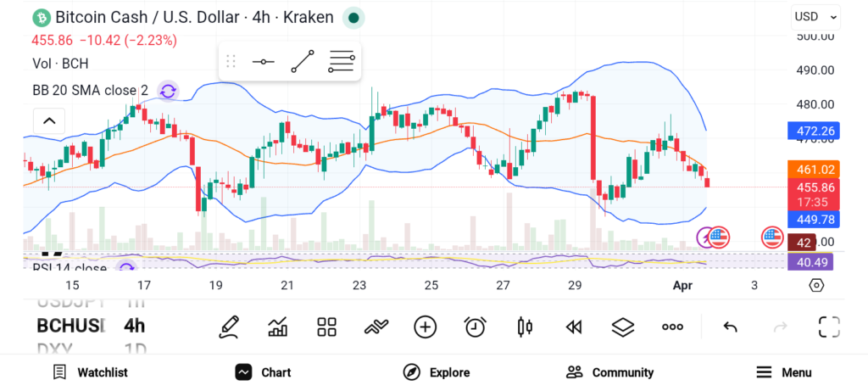Open the indicators chart icon
868x391 pixels.
point(277,327)
